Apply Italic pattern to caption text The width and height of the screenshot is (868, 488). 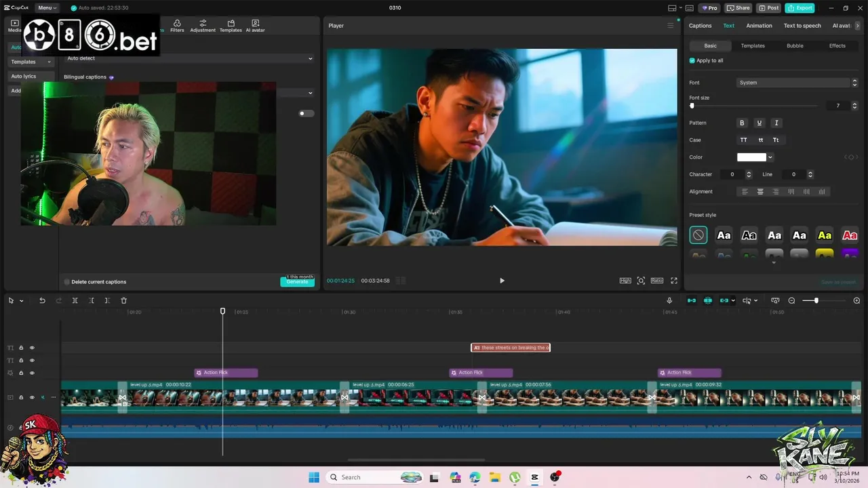pos(776,123)
